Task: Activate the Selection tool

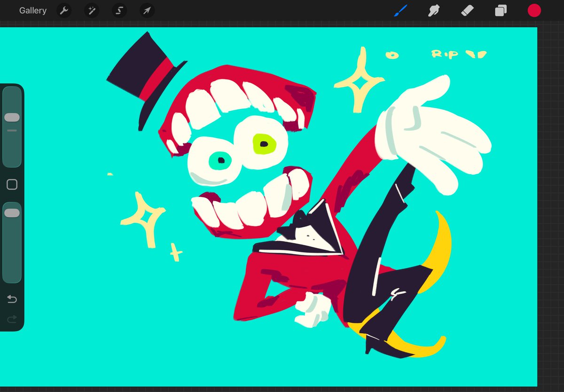Action: pyautogui.click(x=119, y=10)
